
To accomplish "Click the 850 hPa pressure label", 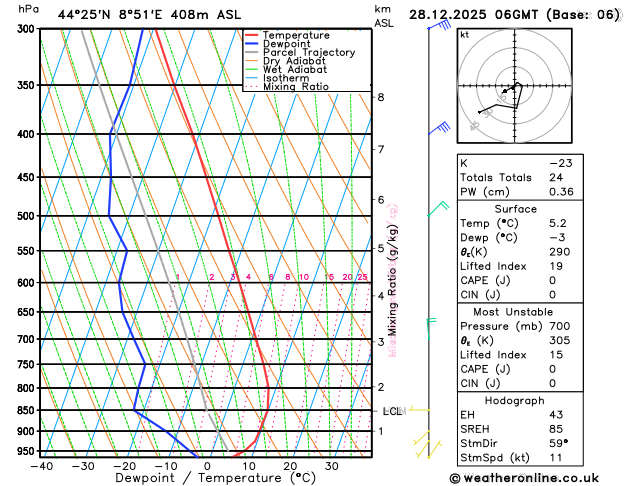I will point(28,410).
